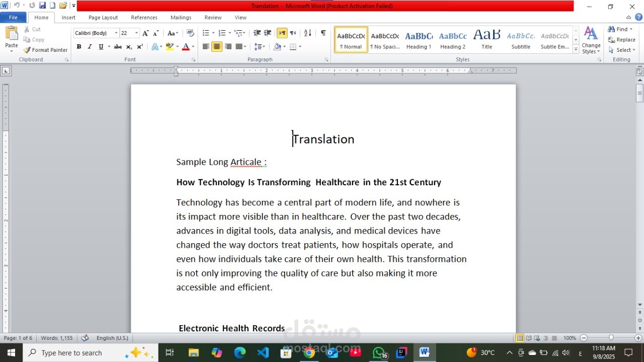Click the Numbering list icon

coord(222,33)
